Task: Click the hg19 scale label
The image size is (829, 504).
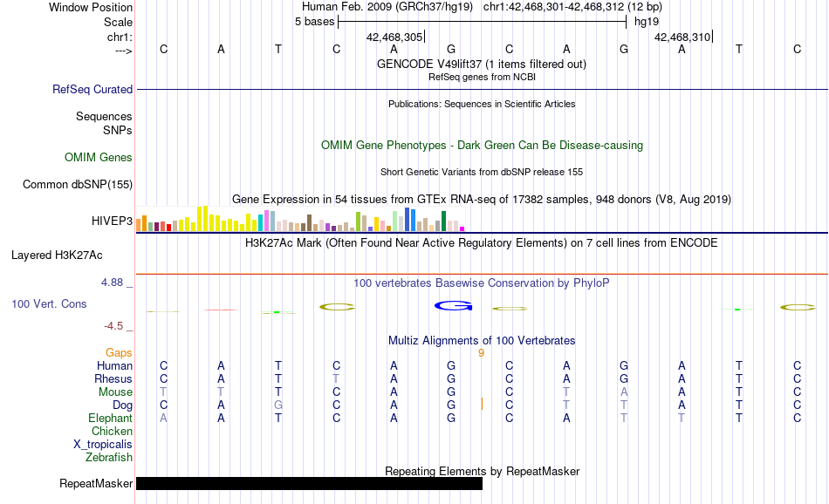Action: [x=647, y=22]
